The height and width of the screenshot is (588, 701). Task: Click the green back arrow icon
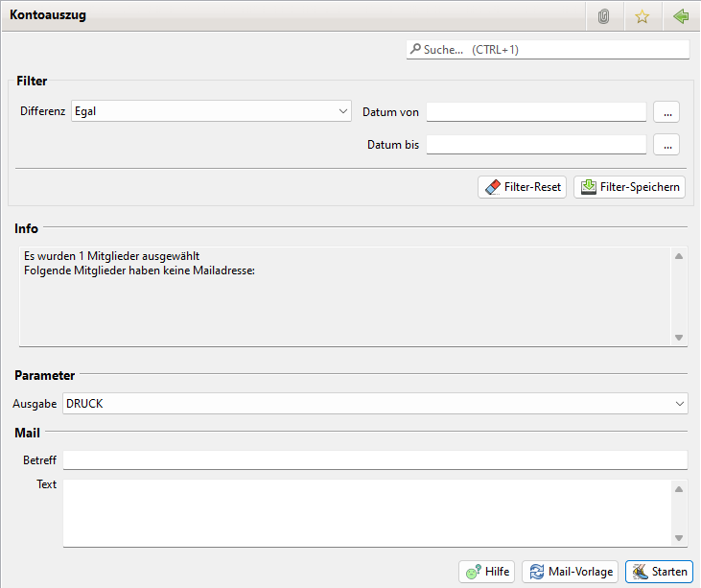point(681,16)
